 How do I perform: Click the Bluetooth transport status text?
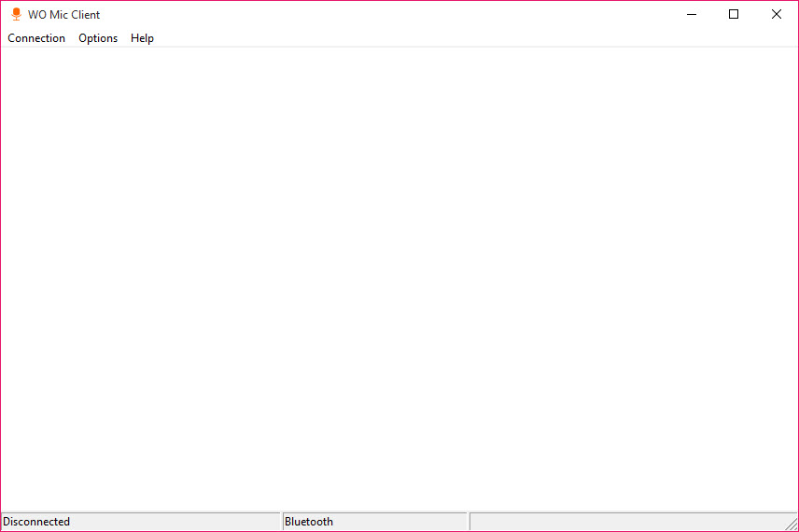309,522
